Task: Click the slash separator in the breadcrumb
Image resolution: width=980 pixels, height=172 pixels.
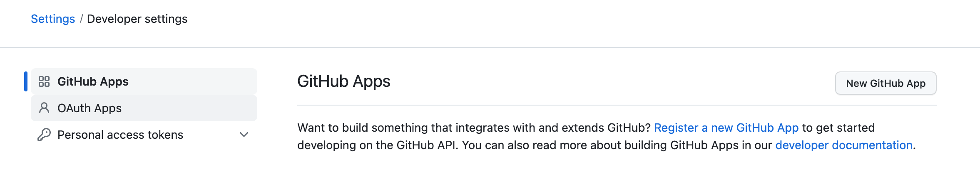Action: pos(81,19)
